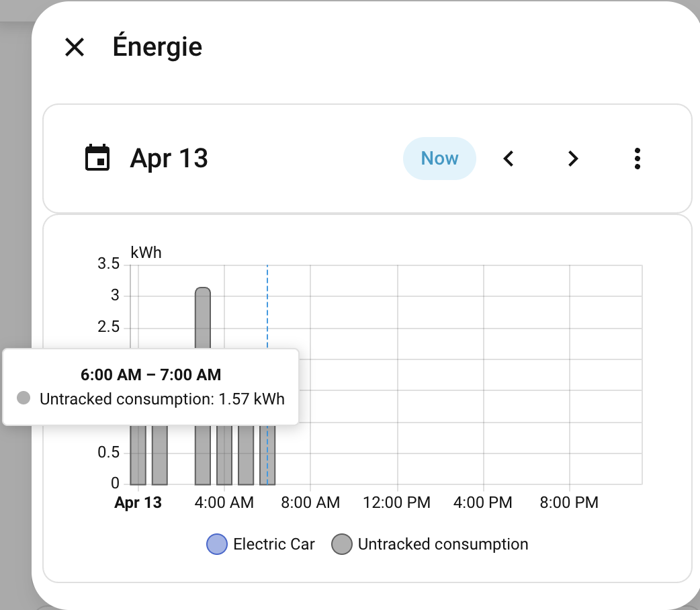Click the 8:00 AM axis label
Screen dimensions: 700x610
tap(310, 503)
